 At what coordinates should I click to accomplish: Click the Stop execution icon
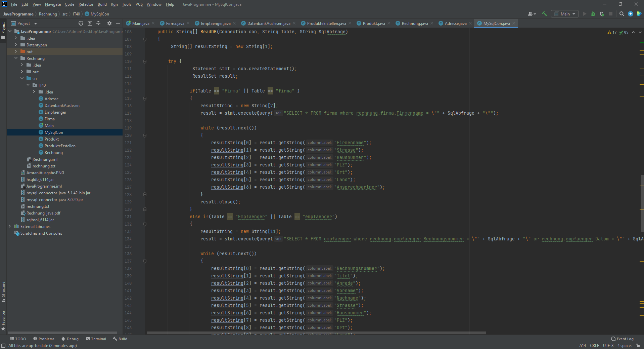click(x=611, y=14)
